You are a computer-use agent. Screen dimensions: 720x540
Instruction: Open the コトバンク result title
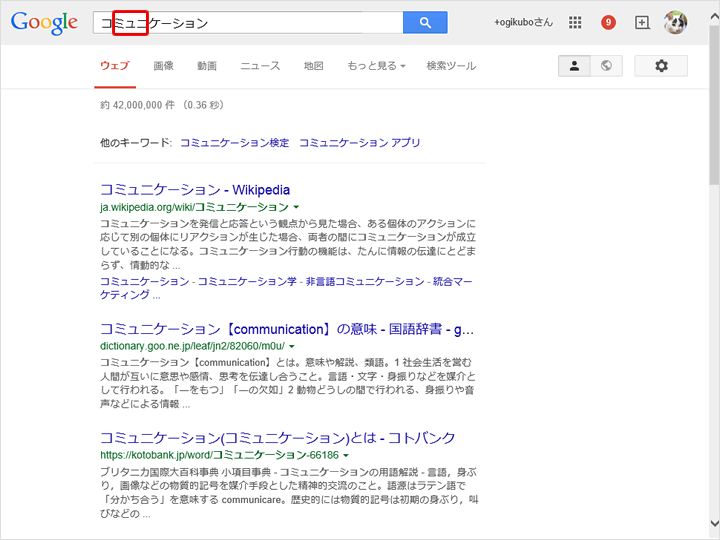click(277, 438)
